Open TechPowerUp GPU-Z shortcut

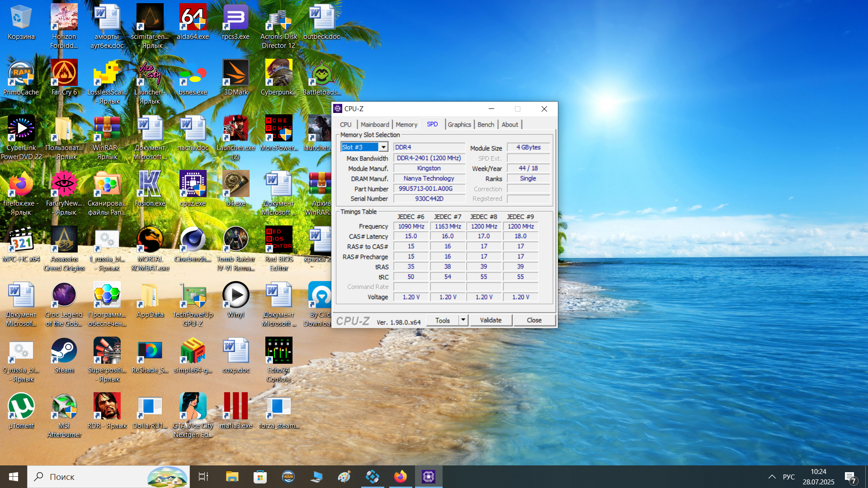click(193, 296)
